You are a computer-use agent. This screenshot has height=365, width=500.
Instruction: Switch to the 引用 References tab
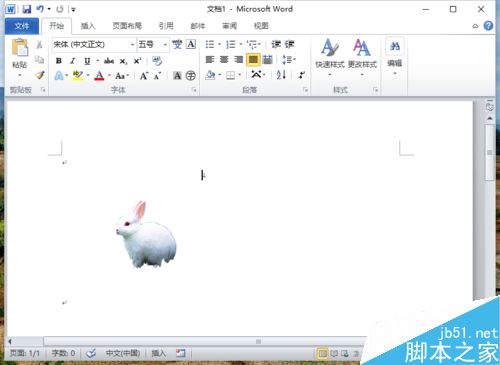166,26
